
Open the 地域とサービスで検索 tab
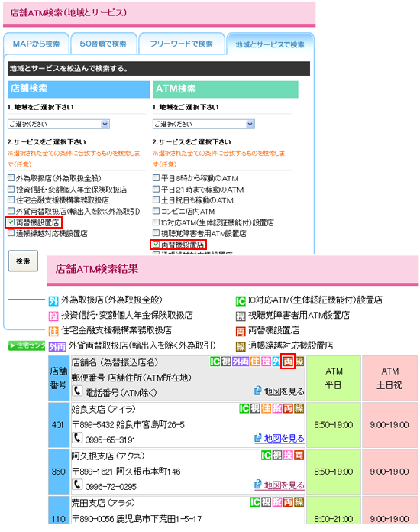tap(270, 44)
